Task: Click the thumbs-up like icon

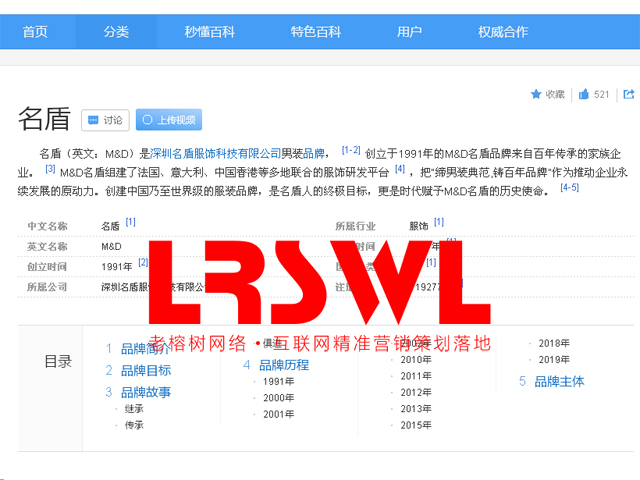Action: [x=583, y=95]
